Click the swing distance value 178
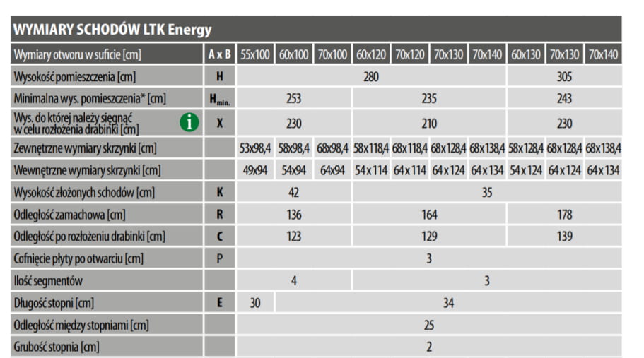 coord(564,214)
